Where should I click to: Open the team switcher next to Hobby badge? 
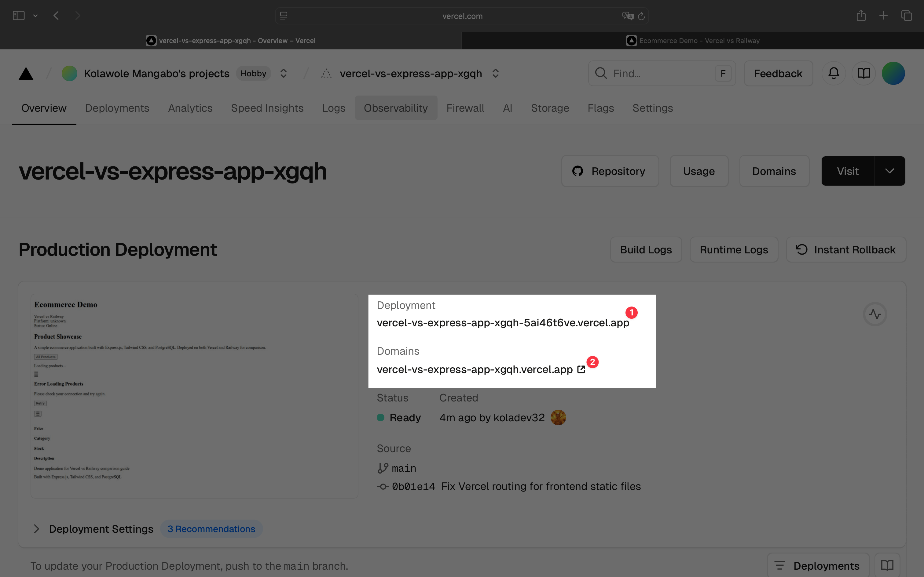point(283,73)
